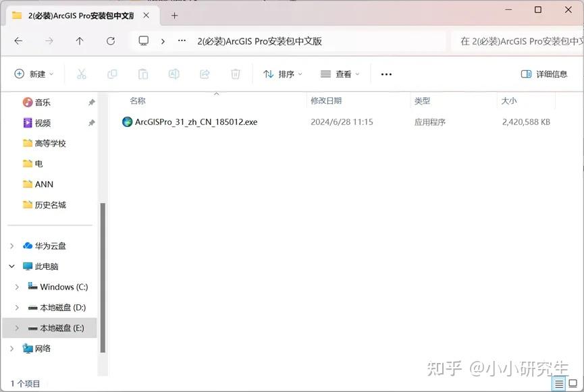
Task: Open the 查看 view dropdown
Action: point(340,74)
